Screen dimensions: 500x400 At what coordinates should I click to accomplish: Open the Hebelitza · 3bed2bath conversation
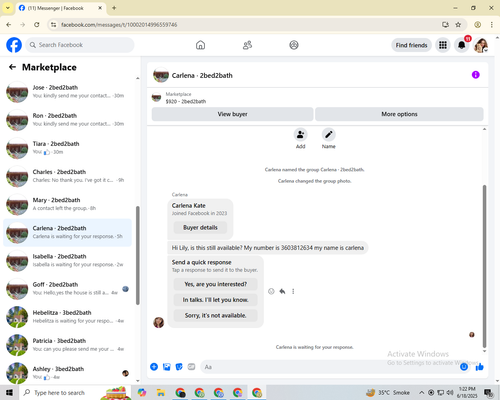67,317
